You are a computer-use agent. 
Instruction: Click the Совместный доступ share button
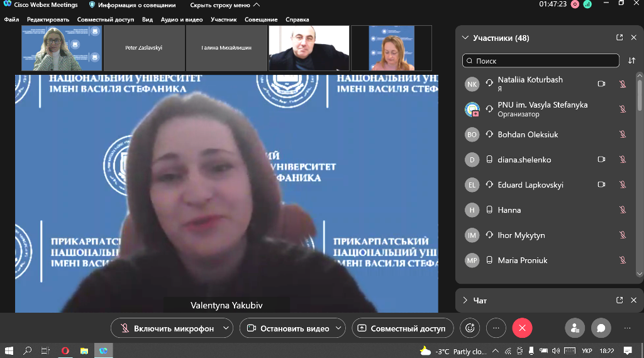pos(402,328)
